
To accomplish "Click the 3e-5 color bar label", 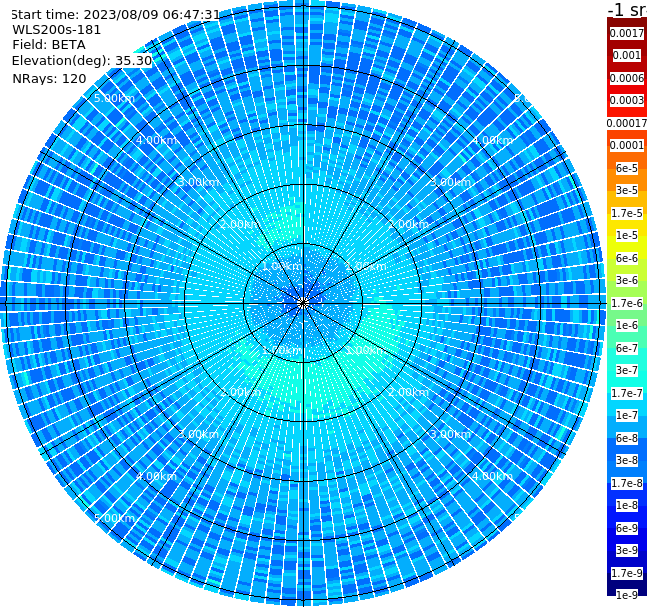I will pyautogui.click(x=627, y=190).
